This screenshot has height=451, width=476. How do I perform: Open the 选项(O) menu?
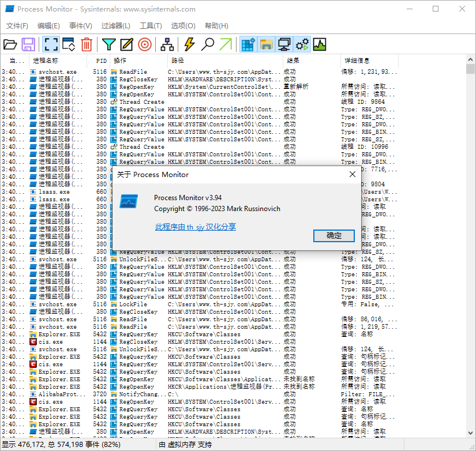click(183, 26)
